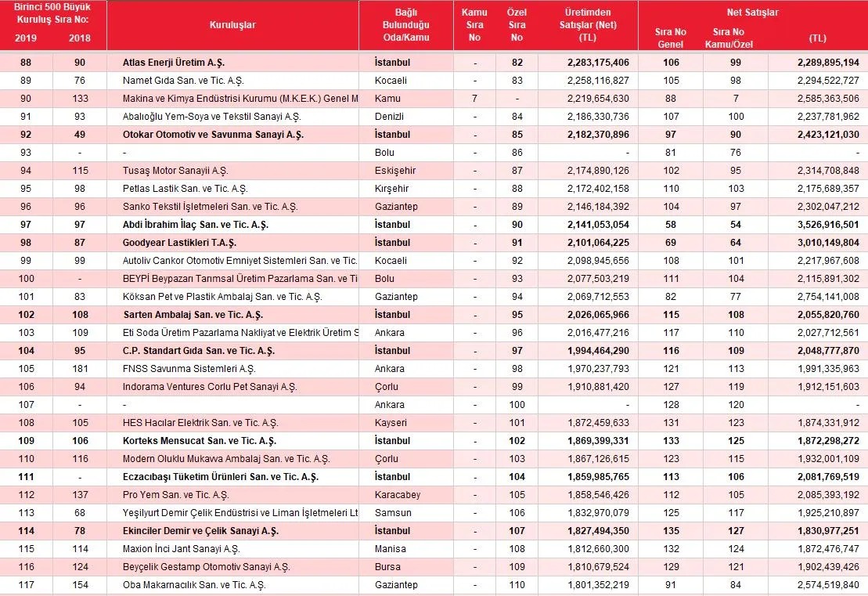Select Sarten Ambalaj San. ve Tic.

pyautogui.click(x=193, y=315)
